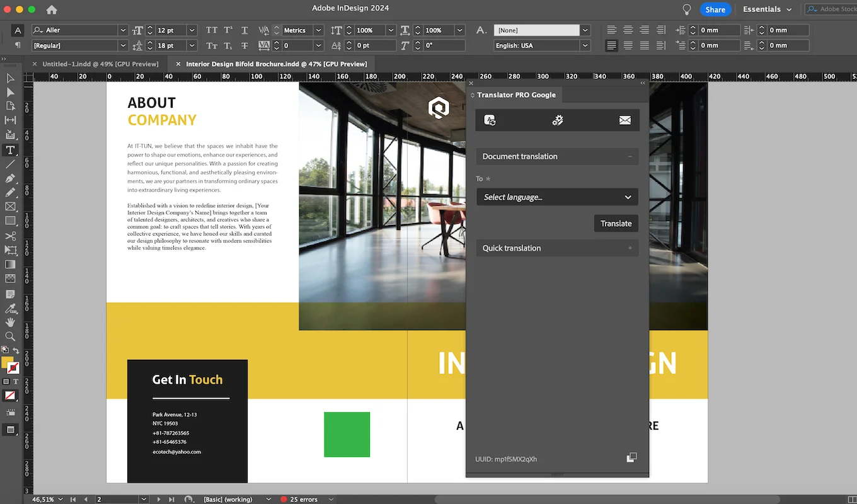
Task: Collapse the Document translation section
Action: pyautogui.click(x=557, y=156)
